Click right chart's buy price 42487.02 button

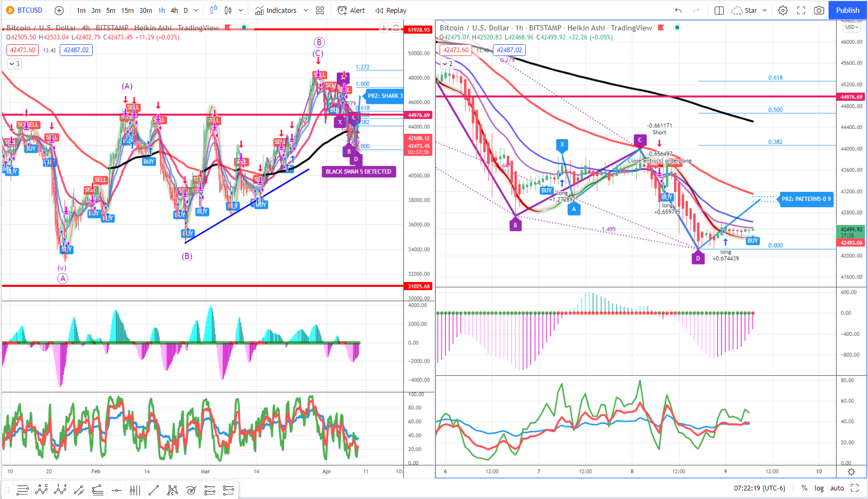click(509, 50)
